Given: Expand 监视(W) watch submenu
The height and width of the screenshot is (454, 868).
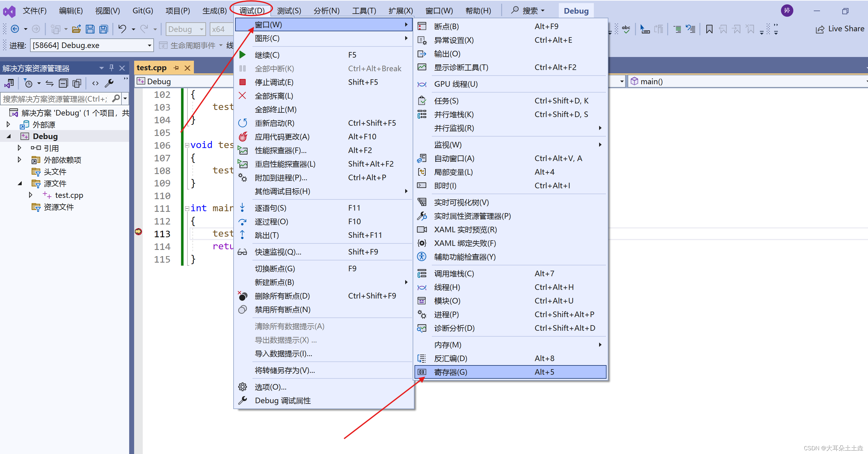Looking at the screenshot, I should click(x=509, y=145).
